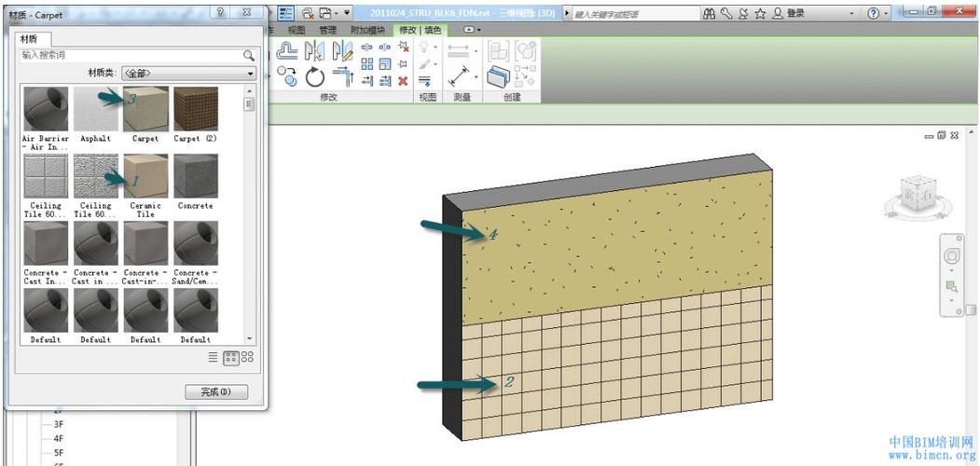Viewport: 980px width, 466px height.
Task: Click in the material search input field
Action: tap(129, 56)
